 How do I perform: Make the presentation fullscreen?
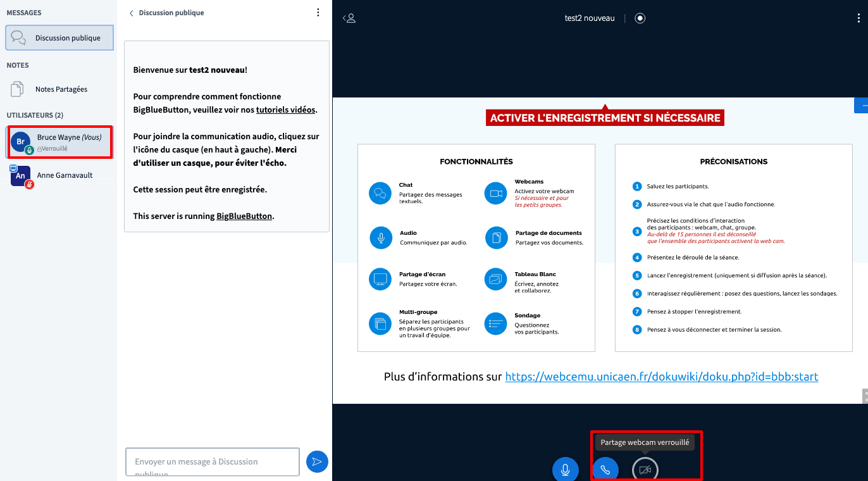(864, 396)
